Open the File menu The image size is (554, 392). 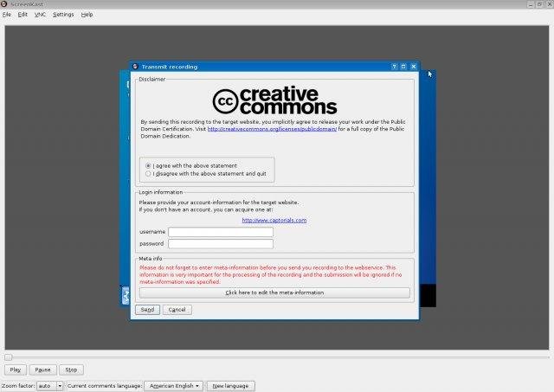click(6, 15)
